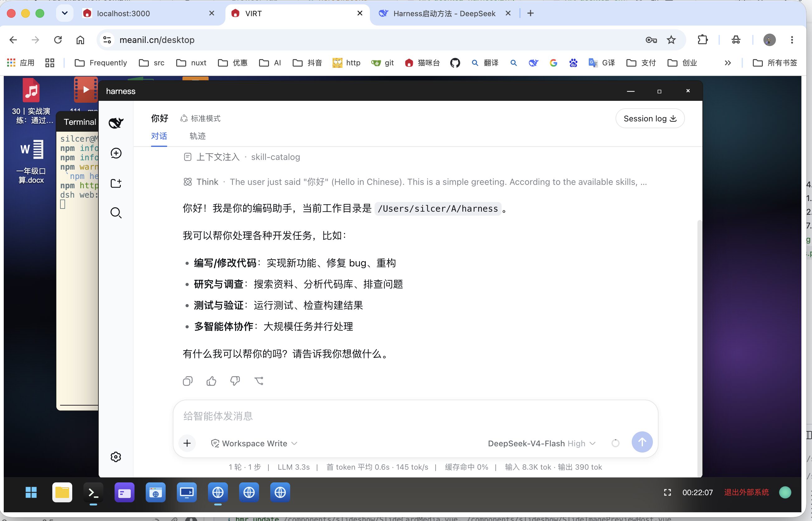
Task: Open Windows-style start menu on taskbar
Action: point(31,492)
